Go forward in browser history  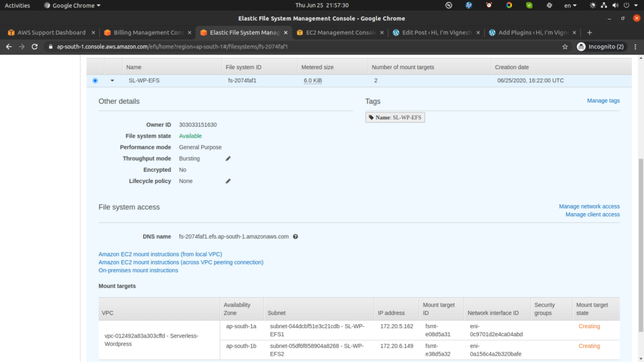pos(21,47)
